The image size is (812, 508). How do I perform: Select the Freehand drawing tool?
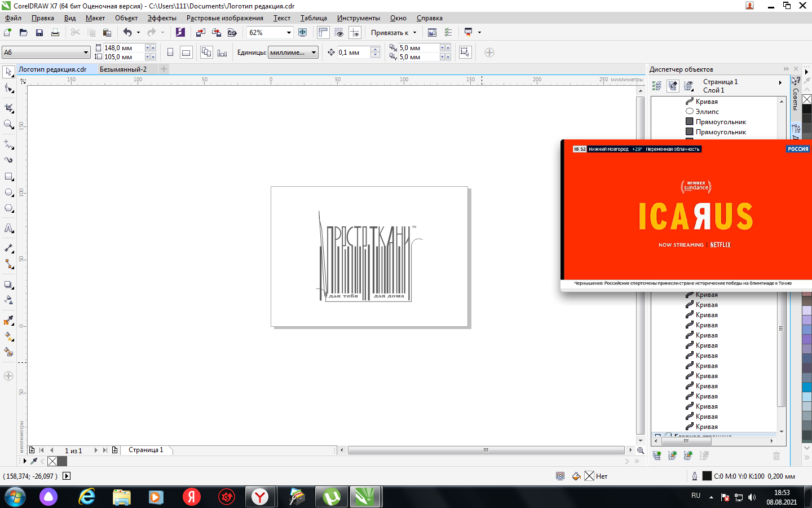[x=8, y=144]
